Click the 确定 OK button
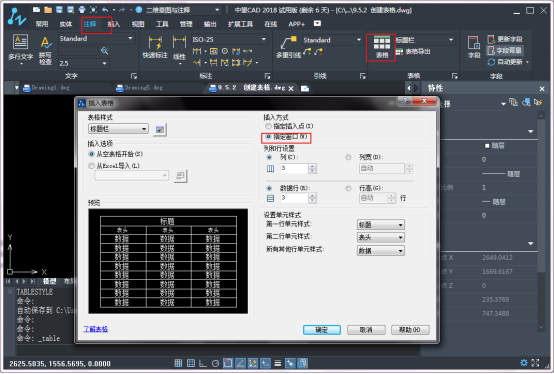Viewport: 554px width, 374px height. [x=322, y=330]
